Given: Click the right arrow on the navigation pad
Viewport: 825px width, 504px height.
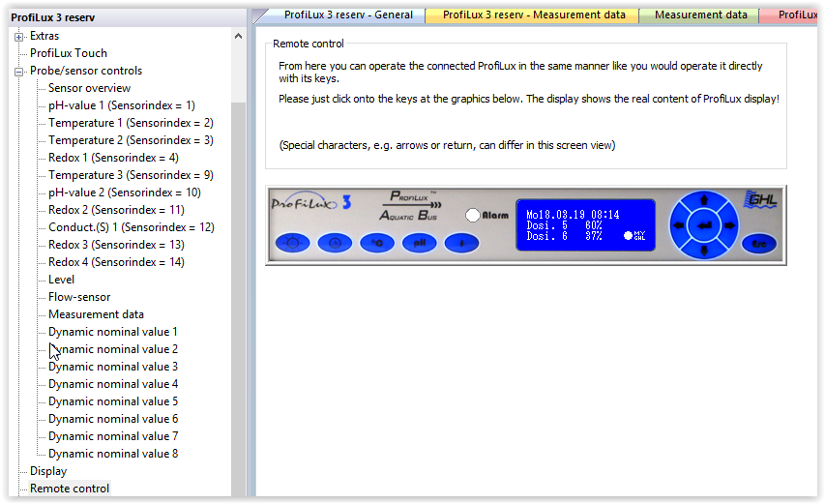Looking at the screenshot, I should (x=729, y=225).
